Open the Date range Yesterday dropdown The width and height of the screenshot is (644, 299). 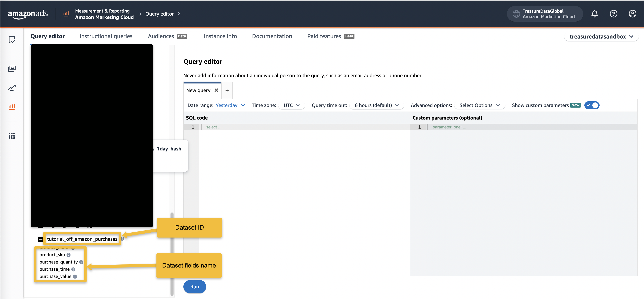pyautogui.click(x=230, y=105)
